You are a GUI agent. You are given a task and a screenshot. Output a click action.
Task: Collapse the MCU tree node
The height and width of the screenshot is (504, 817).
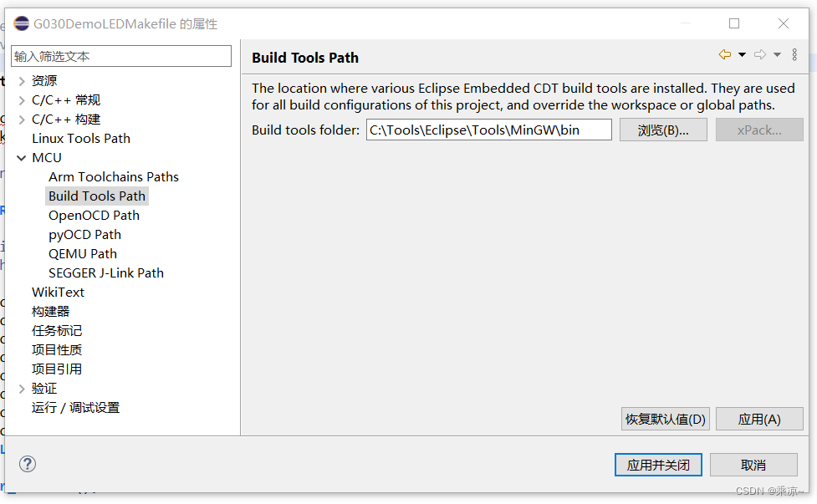tap(21, 157)
